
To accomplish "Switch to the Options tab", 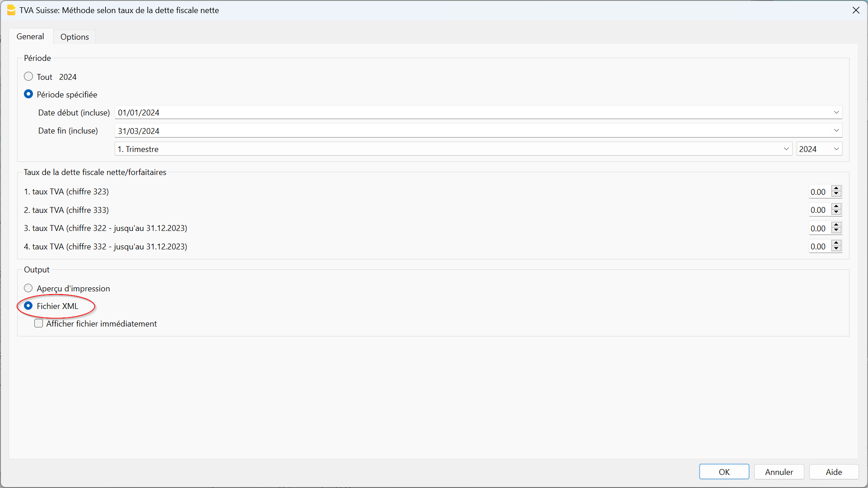I will pyautogui.click(x=74, y=37).
